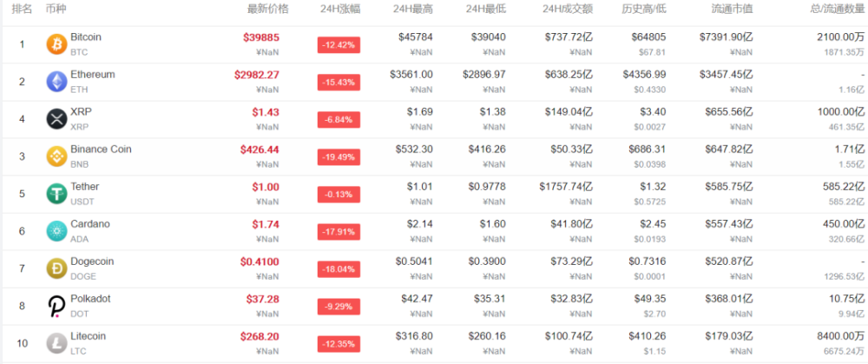Sort by 24H涨幅 column header
This screenshot has height=364, width=868.
click(x=340, y=9)
